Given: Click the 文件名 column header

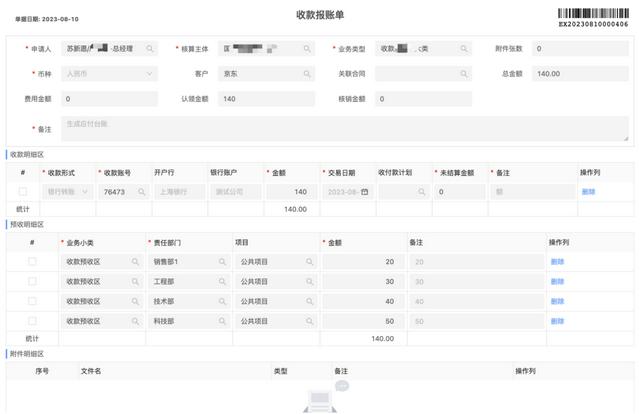Looking at the screenshot, I should point(91,371).
